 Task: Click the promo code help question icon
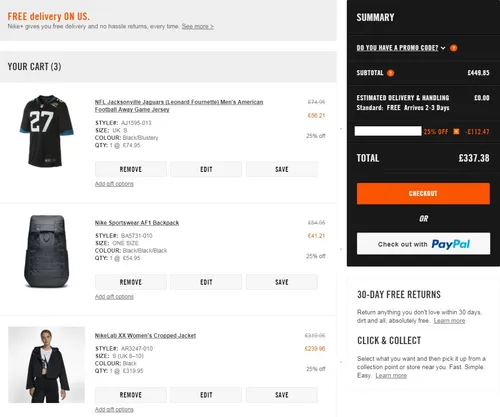click(x=453, y=48)
